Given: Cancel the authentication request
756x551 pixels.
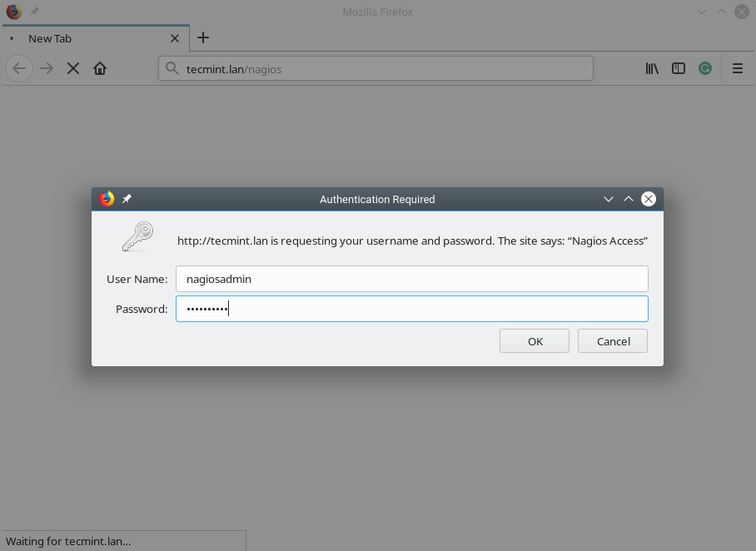Looking at the screenshot, I should (x=612, y=340).
